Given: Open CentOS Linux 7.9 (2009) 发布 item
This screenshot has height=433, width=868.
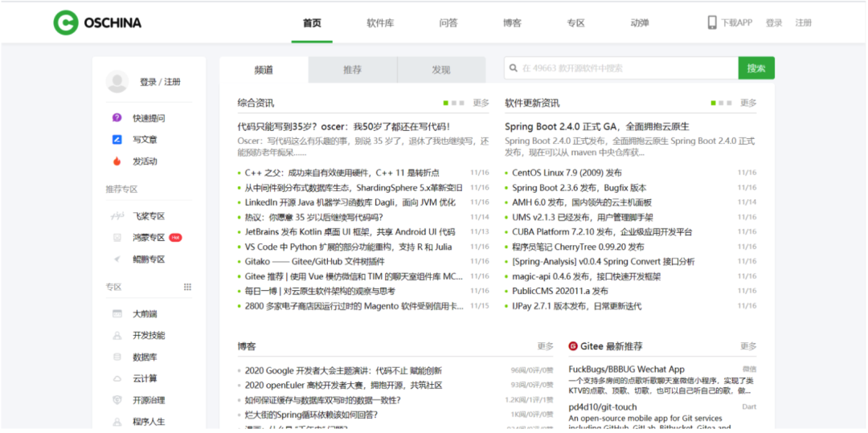Looking at the screenshot, I should pyautogui.click(x=567, y=173).
